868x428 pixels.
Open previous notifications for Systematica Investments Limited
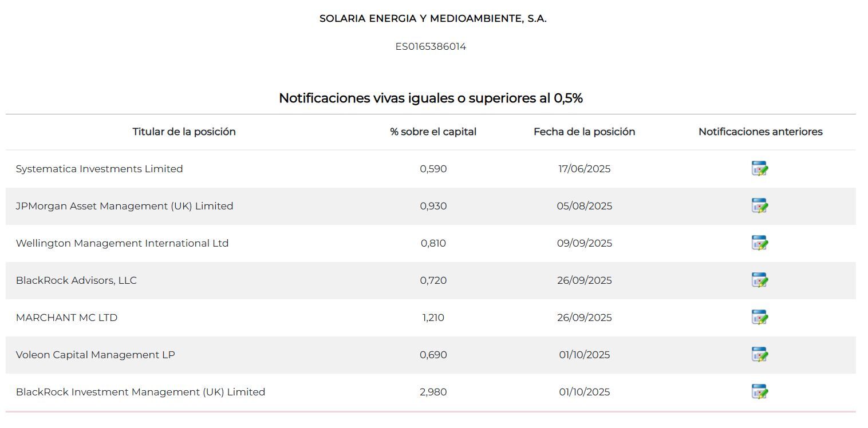pos(759,169)
